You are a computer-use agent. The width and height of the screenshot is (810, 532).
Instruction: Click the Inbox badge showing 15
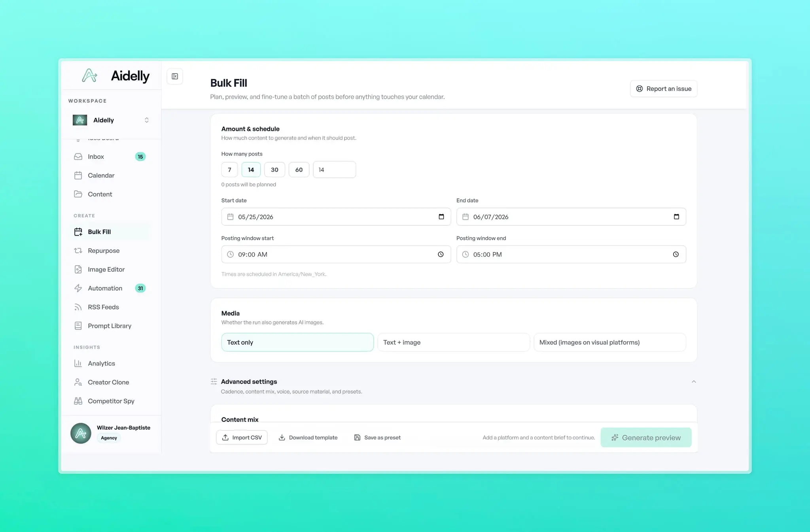140,157
